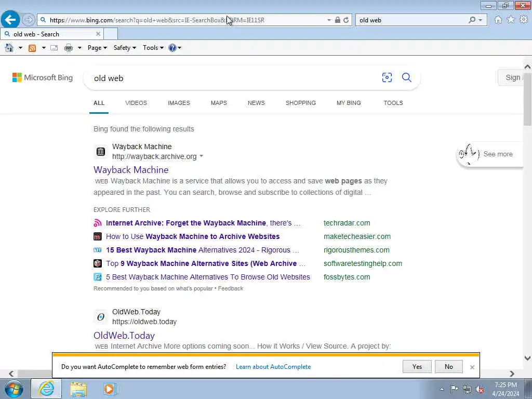This screenshot has width=532, height=399.
Task: Open the browser Home icon at top right
Action: point(498,20)
